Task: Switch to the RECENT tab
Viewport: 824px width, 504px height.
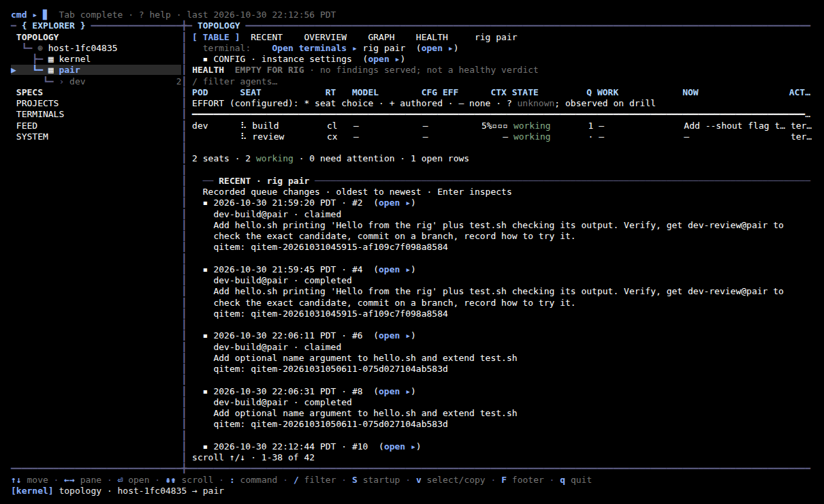Action: (266, 37)
